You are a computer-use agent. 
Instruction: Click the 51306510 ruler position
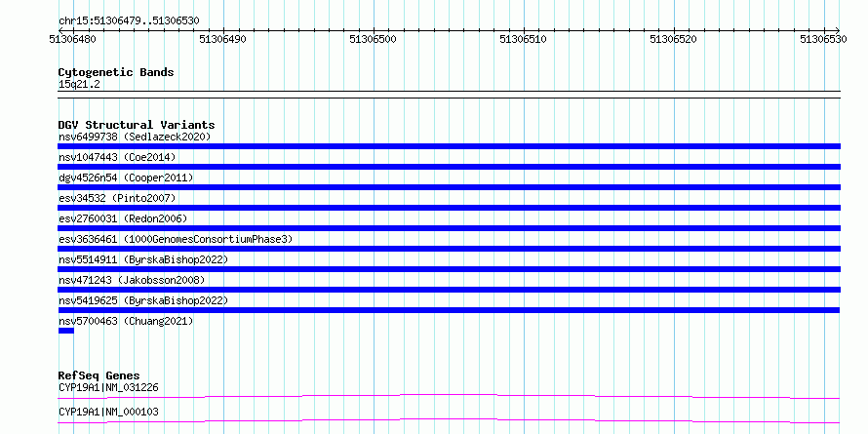523,39
